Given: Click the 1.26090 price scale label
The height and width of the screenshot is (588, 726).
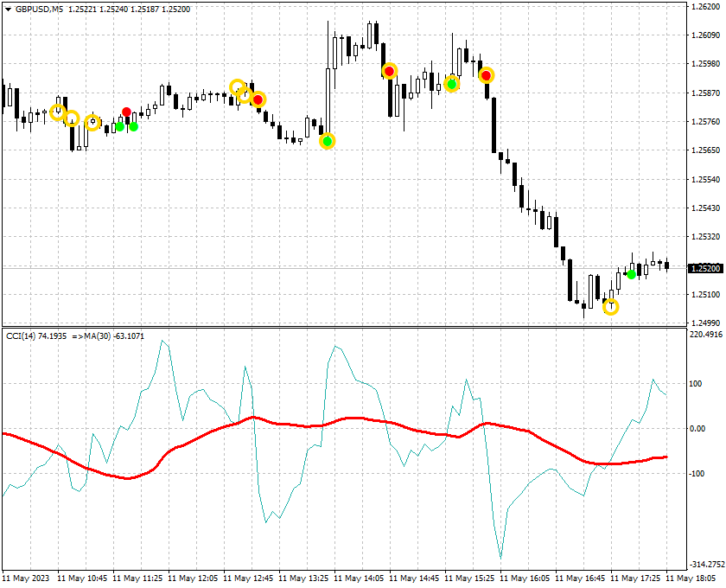Looking at the screenshot, I should (705, 35).
